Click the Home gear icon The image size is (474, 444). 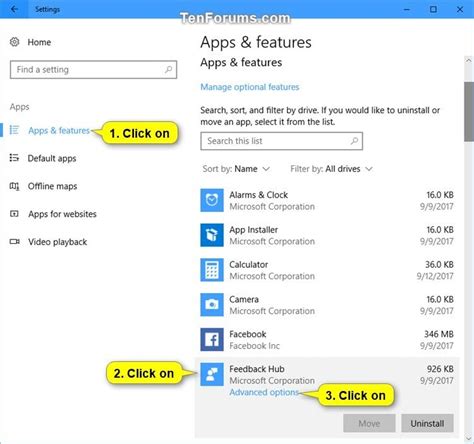coord(14,42)
